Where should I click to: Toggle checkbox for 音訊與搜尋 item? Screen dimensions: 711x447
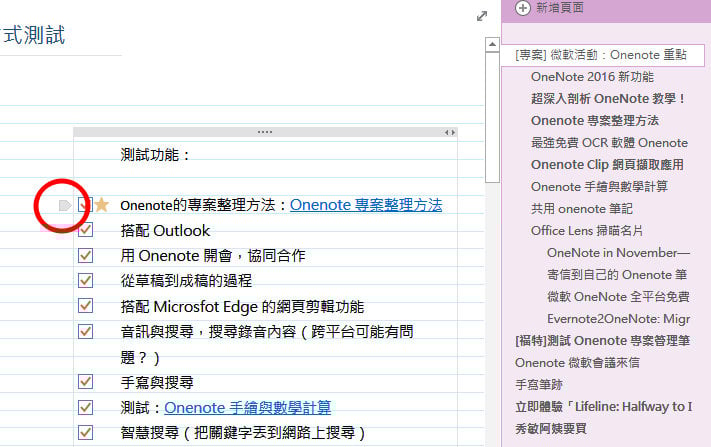pos(85,331)
